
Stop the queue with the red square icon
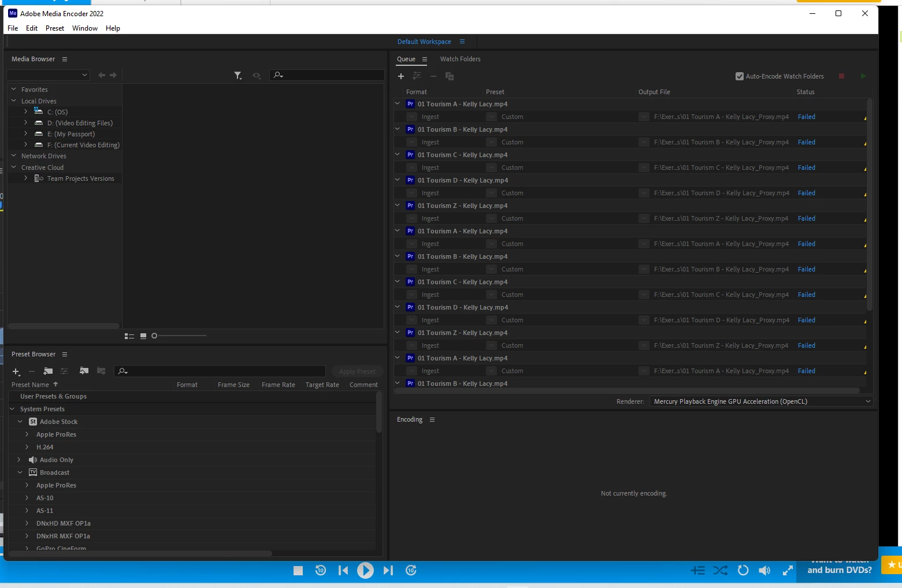pyautogui.click(x=842, y=76)
